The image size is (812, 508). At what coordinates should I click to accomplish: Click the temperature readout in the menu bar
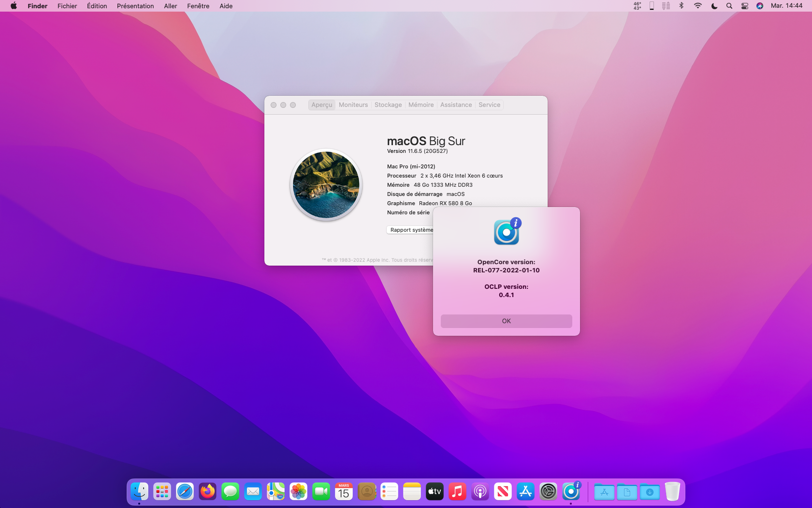click(x=638, y=6)
